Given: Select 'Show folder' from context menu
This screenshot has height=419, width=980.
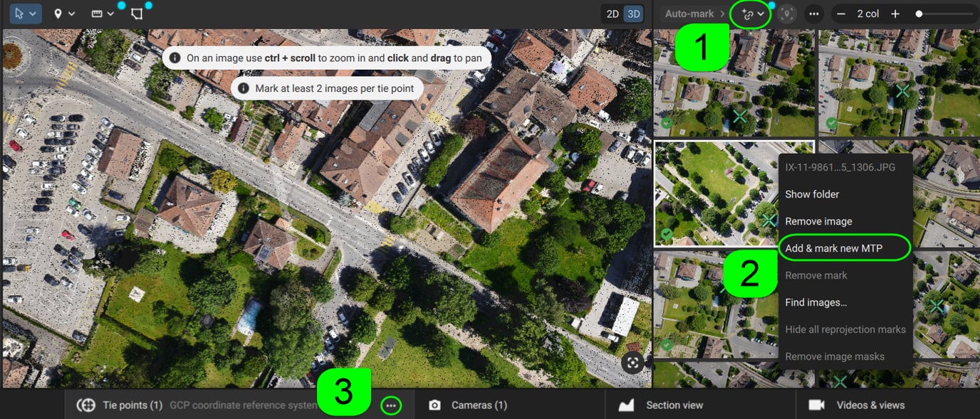Looking at the screenshot, I should 812,194.
